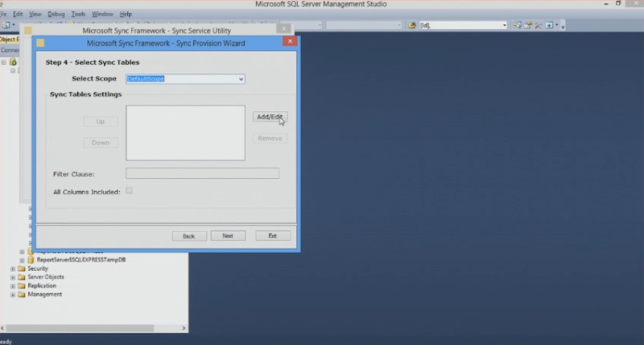The height and width of the screenshot is (345, 644).
Task: Click ReportServer$SQLEXPRESSTempDB database icon
Action: tap(31, 260)
